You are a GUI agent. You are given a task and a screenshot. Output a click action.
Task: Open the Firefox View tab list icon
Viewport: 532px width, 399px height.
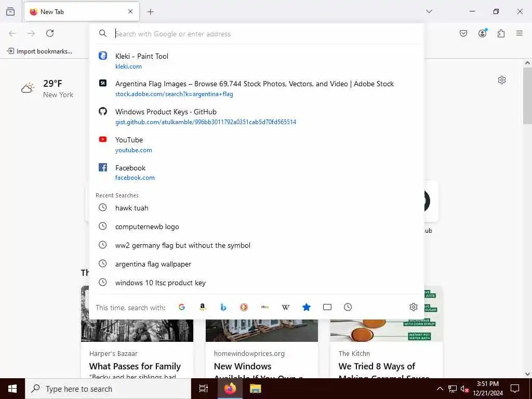(10, 11)
